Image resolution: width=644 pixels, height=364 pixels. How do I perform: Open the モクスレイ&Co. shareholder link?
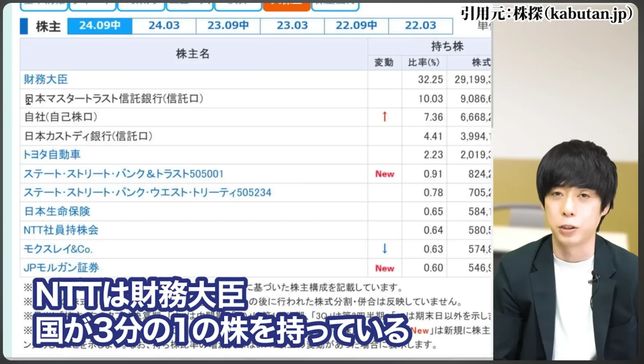click(x=58, y=249)
